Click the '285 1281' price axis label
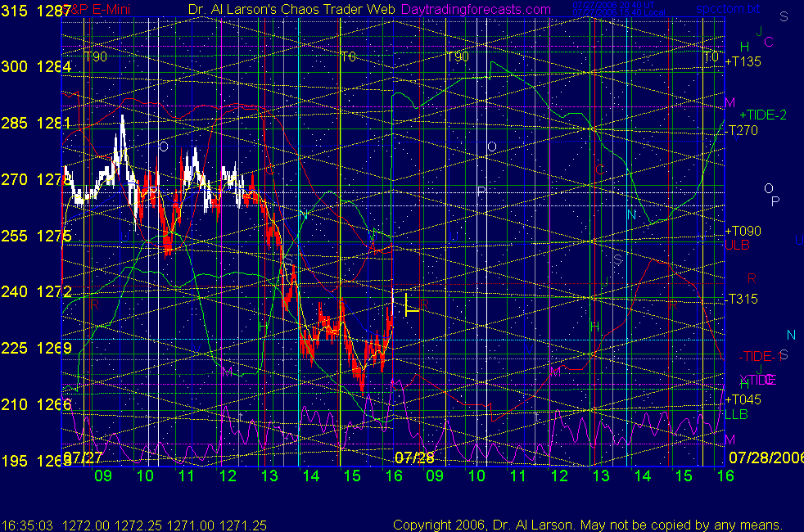This screenshot has height=532, width=804. tap(36, 123)
